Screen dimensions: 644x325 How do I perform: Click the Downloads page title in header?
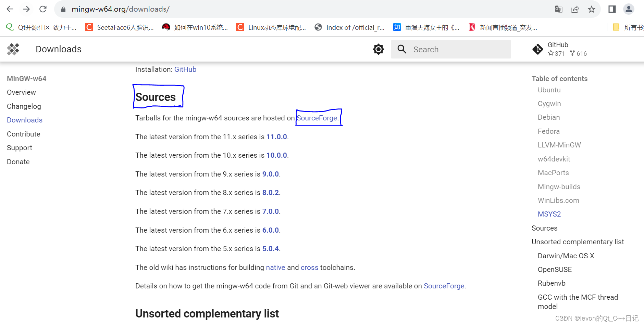pos(59,49)
